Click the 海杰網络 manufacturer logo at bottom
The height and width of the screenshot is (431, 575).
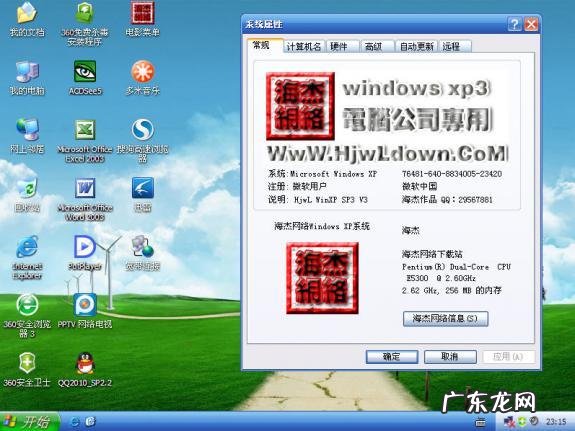(x=322, y=278)
